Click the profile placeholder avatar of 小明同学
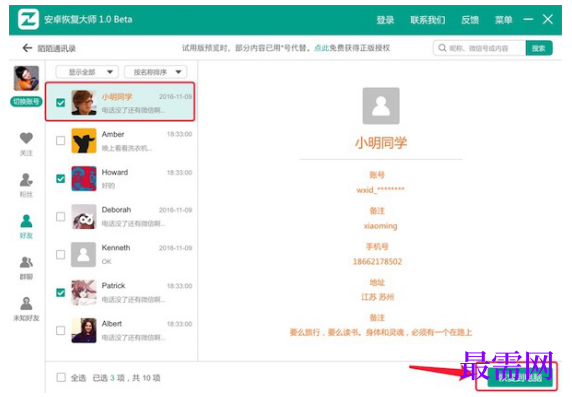Viewport: 572px width, 397px height. 381,106
